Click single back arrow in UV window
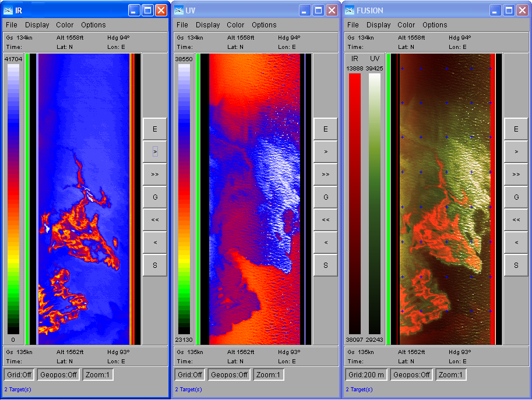Screen dimensions: 532x400 click(x=325, y=242)
